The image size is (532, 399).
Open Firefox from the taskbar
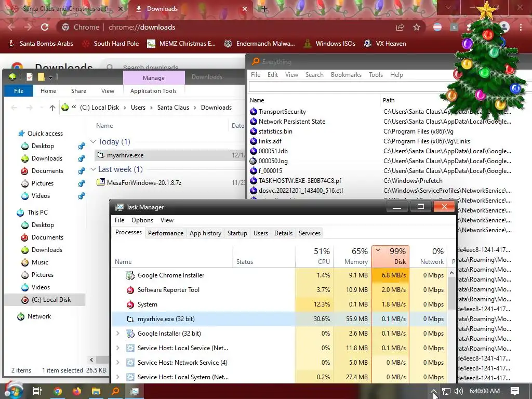point(77,391)
